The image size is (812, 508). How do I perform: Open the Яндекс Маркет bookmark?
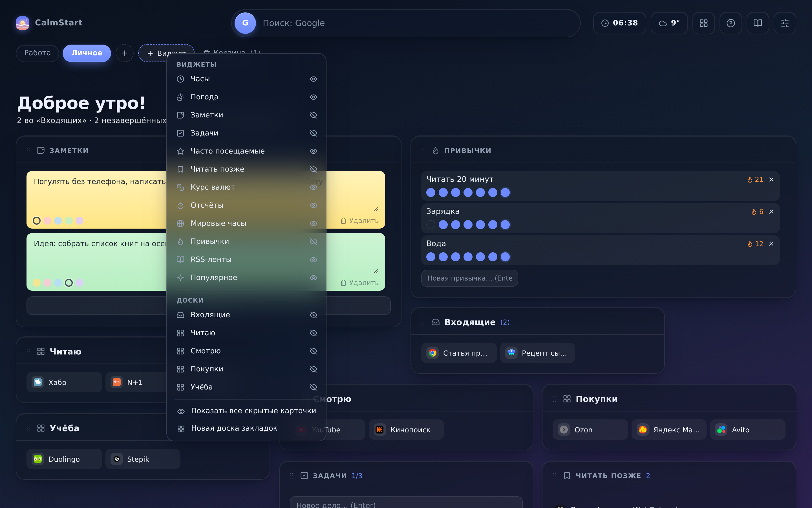pyautogui.click(x=669, y=430)
